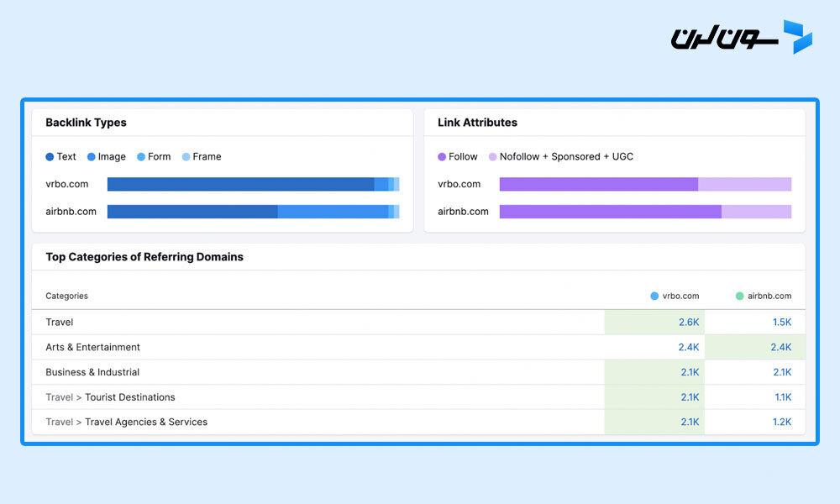Click the Categories column header

66,297
